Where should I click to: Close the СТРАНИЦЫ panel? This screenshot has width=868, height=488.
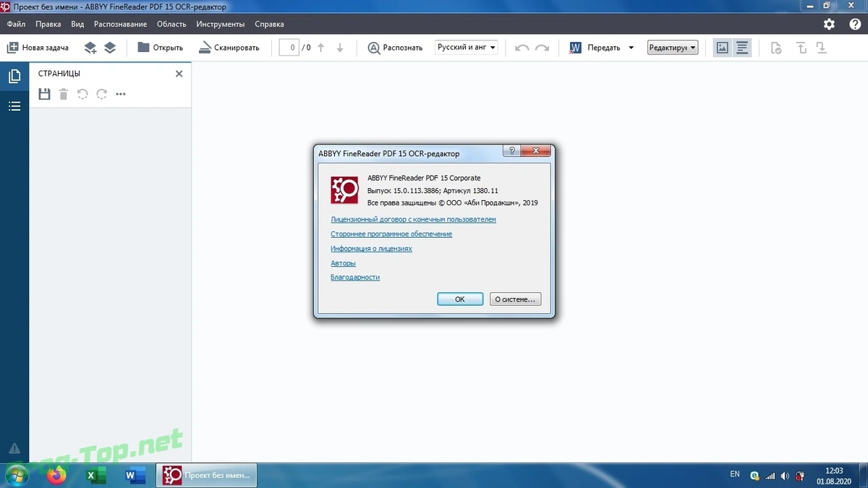(x=179, y=74)
